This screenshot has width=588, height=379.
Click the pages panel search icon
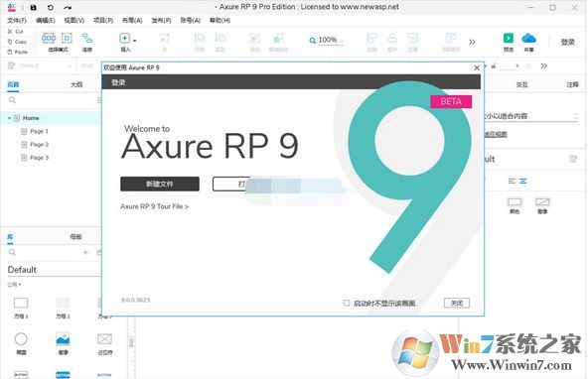coord(12,100)
